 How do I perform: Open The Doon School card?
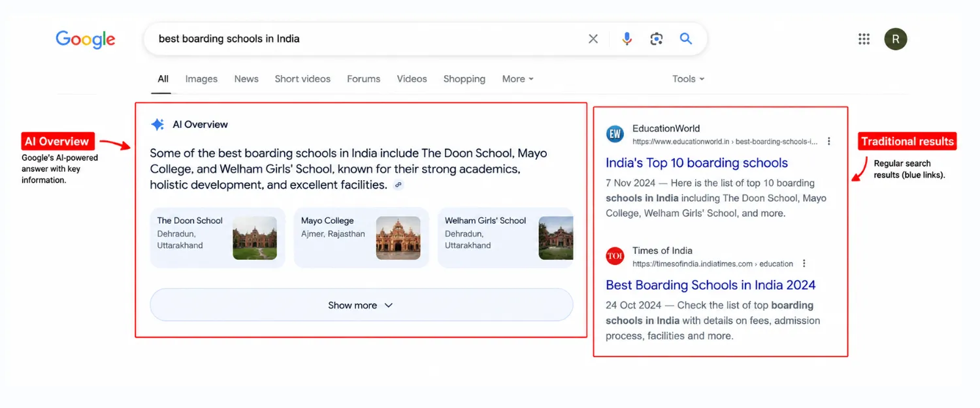(218, 238)
